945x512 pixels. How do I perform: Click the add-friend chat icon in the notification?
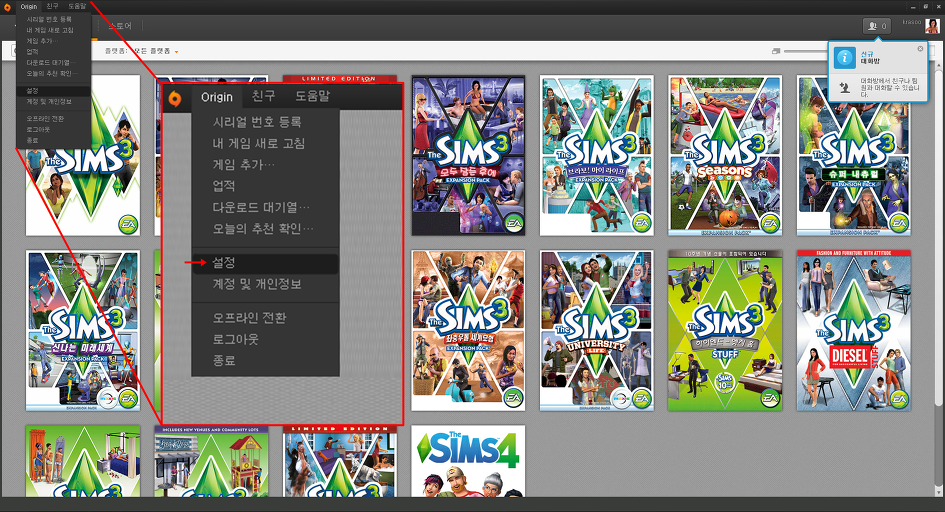[x=845, y=87]
